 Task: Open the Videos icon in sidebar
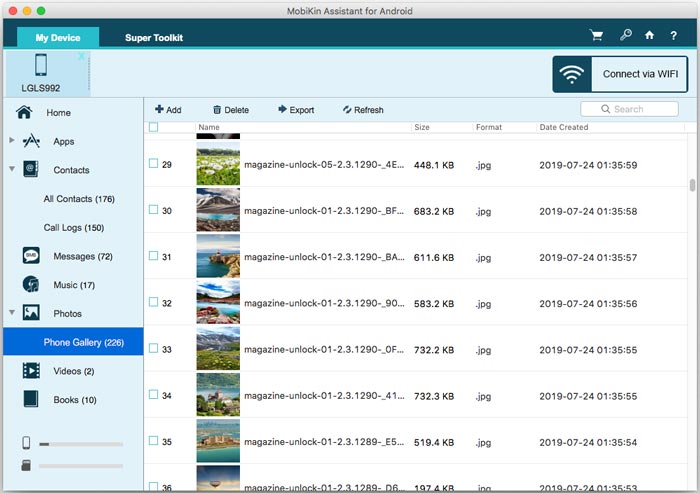tap(31, 371)
